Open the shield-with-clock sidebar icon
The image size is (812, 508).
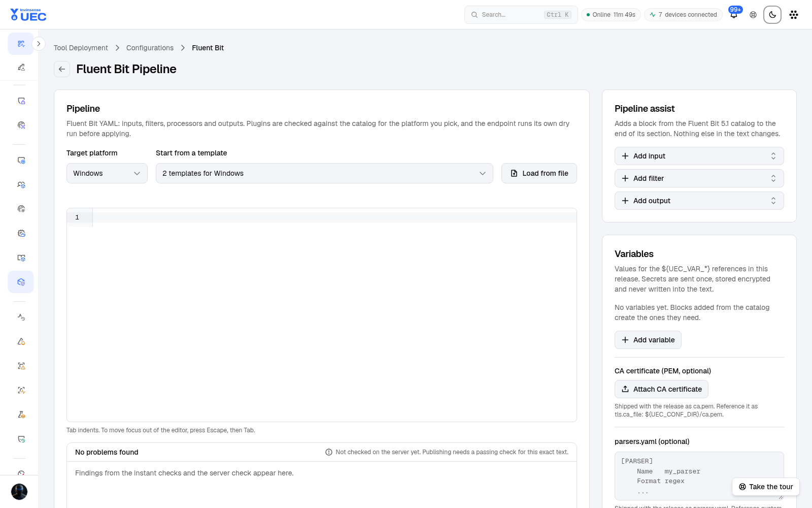(x=21, y=439)
